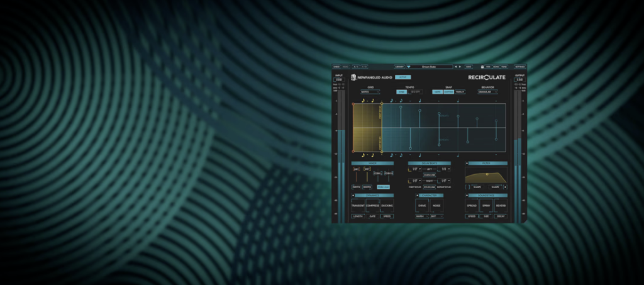This screenshot has height=285, width=644.
Task: Click the A/B compare button
Action: point(356,67)
